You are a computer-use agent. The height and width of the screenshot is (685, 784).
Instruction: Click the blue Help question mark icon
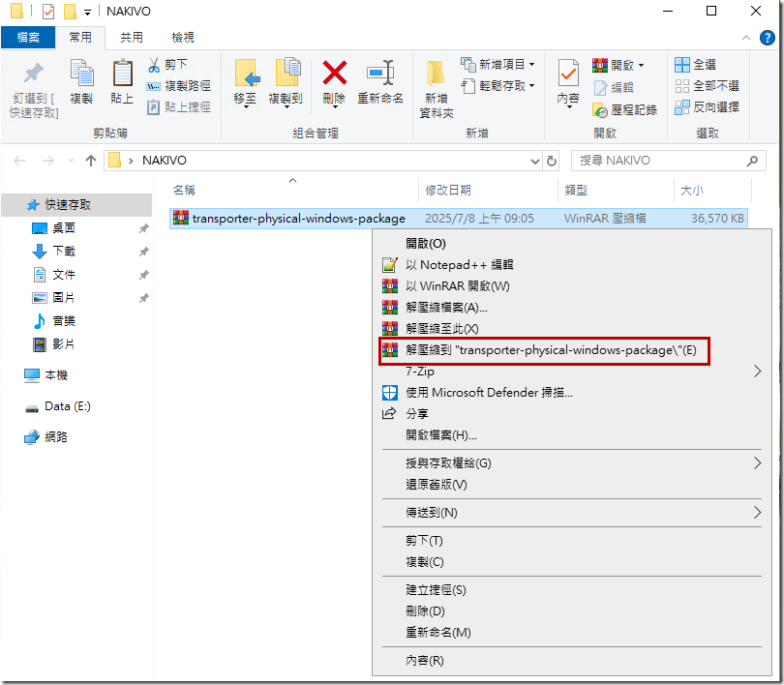click(767, 38)
